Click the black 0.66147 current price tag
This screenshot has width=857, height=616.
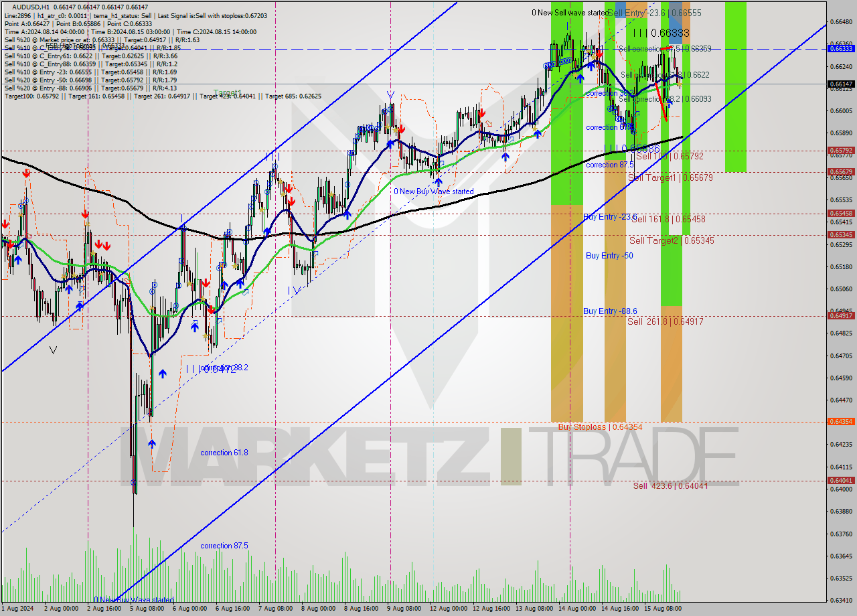coord(841,84)
